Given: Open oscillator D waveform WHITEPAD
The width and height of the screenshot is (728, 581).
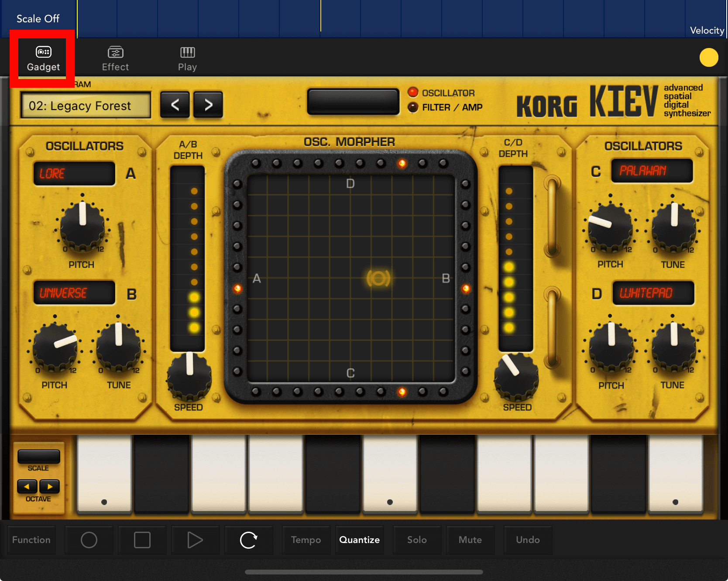Looking at the screenshot, I should [x=653, y=293].
